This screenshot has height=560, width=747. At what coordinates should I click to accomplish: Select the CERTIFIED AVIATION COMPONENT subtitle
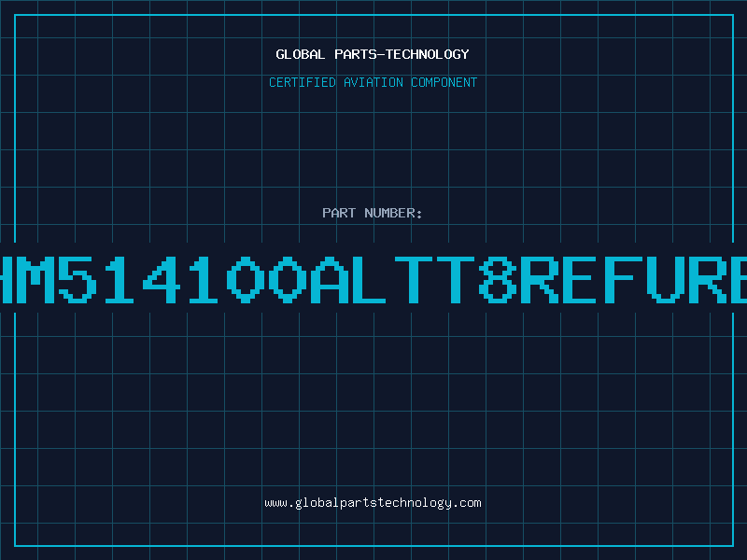pos(373,82)
